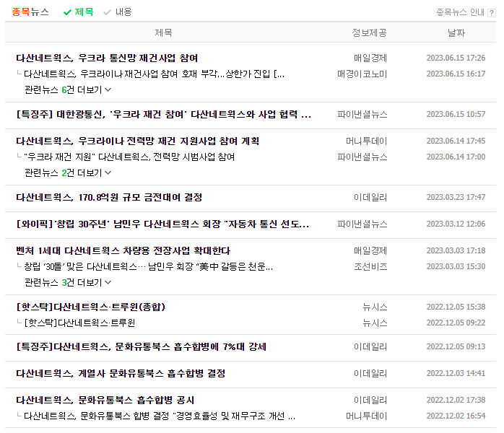
Task: Click the date 2022.12.05 15:38
Action: (456, 307)
